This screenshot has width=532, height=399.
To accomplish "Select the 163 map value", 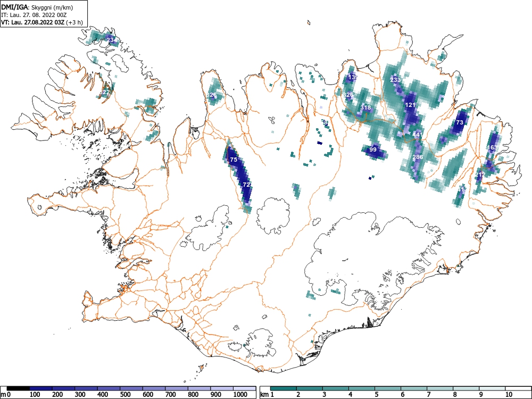I will coord(492,147).
